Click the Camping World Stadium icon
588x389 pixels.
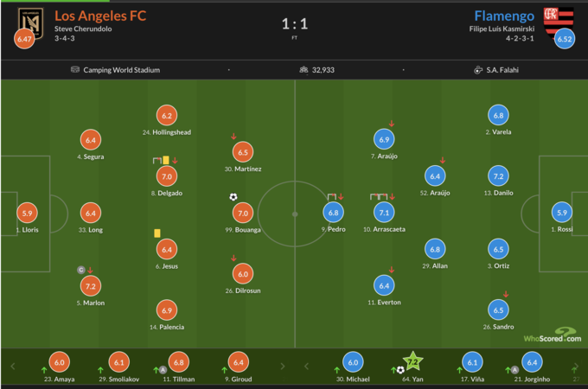point(75,70)
